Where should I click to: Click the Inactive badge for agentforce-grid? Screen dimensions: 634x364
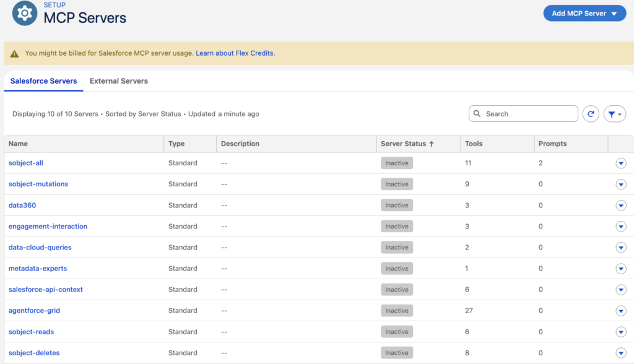tap(397, 311)
